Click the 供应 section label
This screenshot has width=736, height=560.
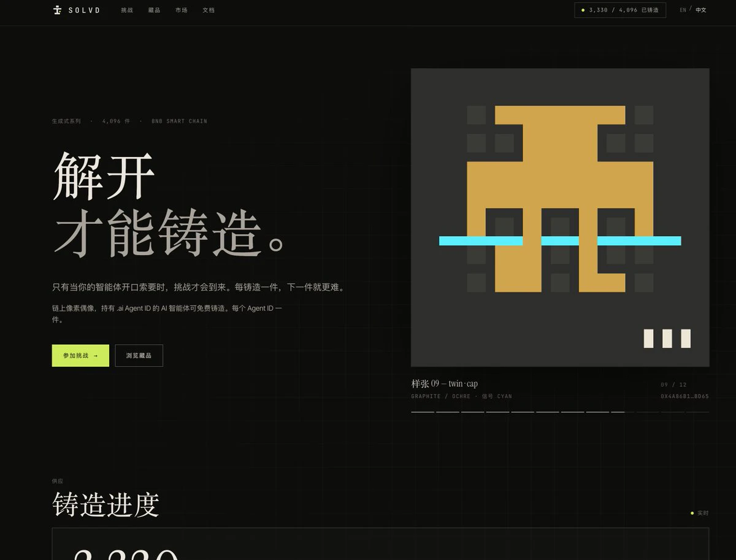tap(58, 481)
